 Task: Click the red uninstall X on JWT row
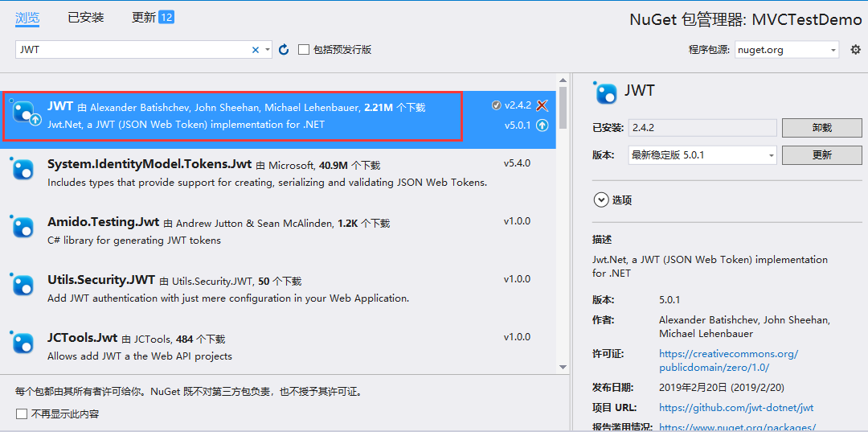542,105
